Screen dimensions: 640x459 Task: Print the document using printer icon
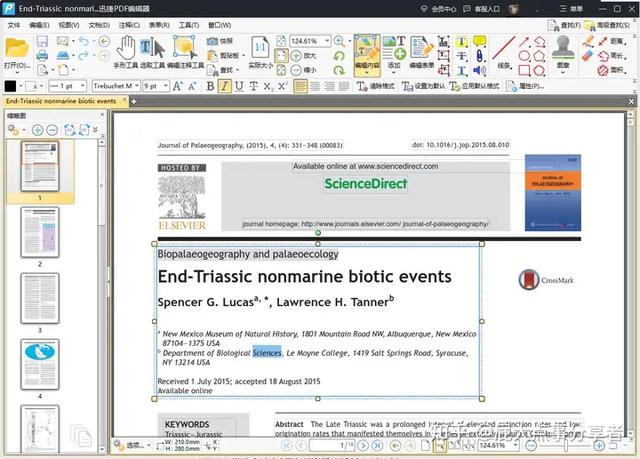[x=42, y=55]
